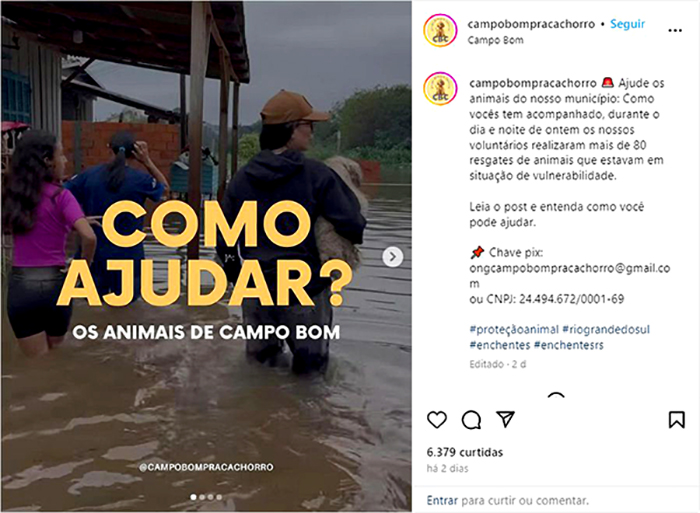Open Campo Bom location link
Screen dimensions: 700x513
[x=496, y=40]
